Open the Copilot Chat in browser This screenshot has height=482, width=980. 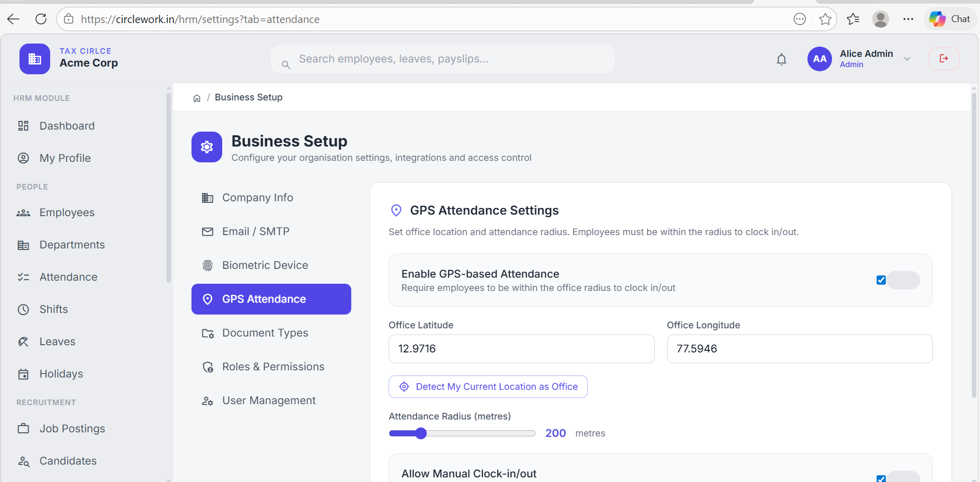[950, 19]
